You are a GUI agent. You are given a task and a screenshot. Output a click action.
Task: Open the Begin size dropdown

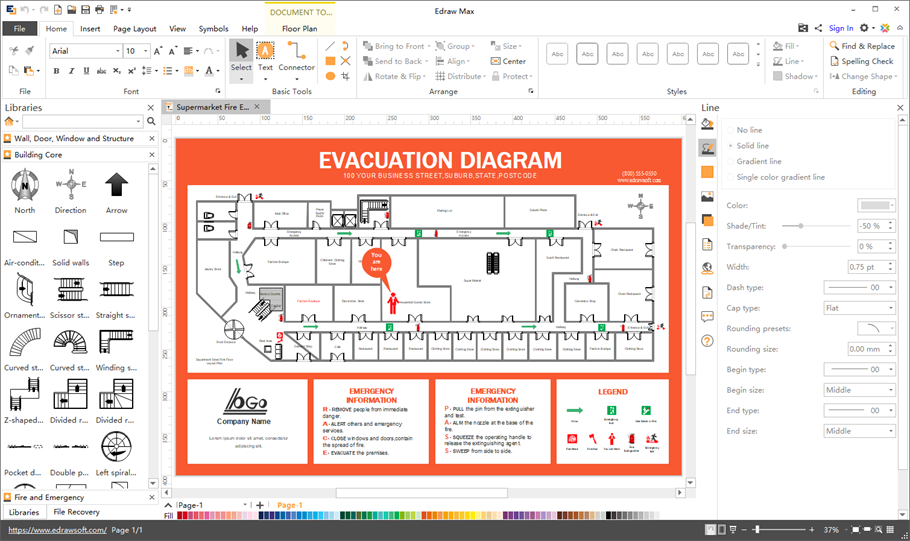coord(859,390)
